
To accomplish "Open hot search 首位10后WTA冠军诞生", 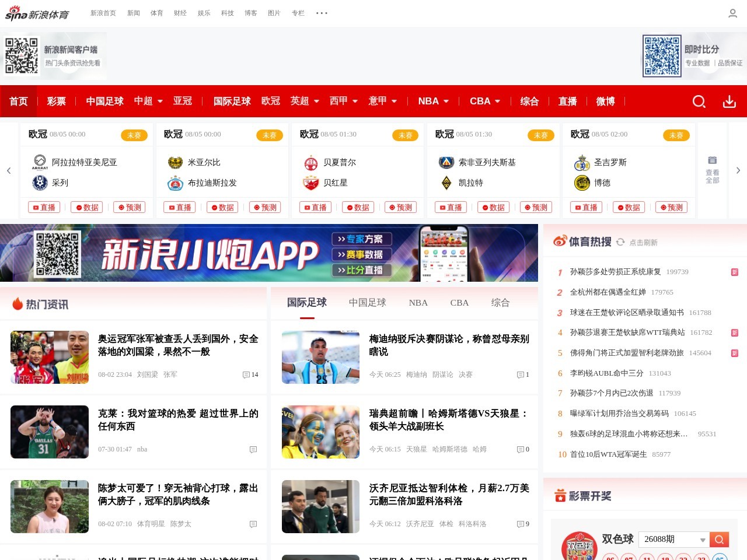I will coord(609,454).
